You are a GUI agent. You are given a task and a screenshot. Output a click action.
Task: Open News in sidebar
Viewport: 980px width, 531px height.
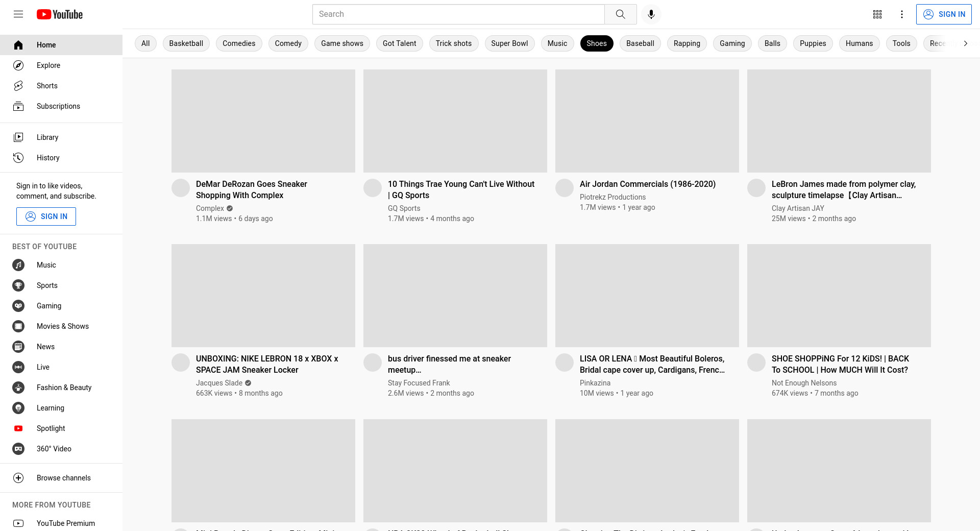tap(61, 347)
